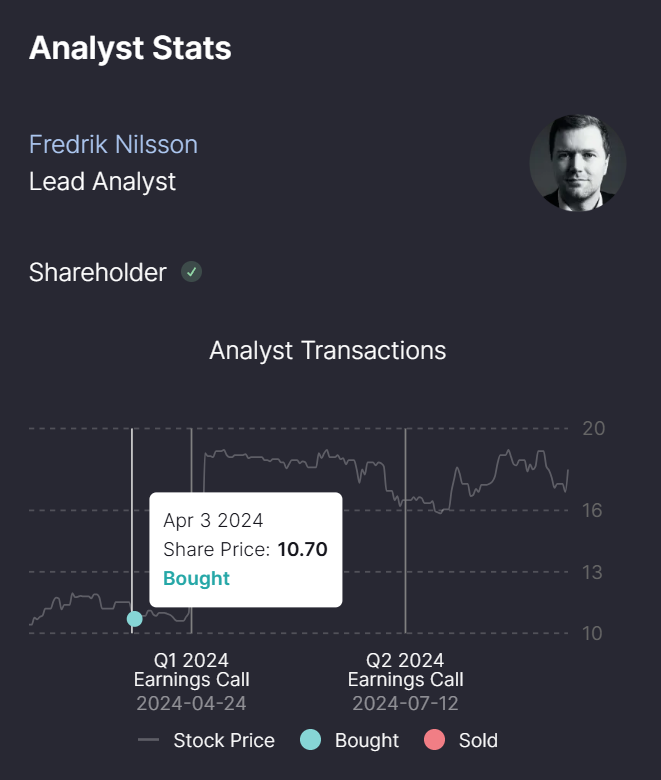Click the 2024-07-12 earnings date
Screen dimensions: 661x780
point(405,703)
